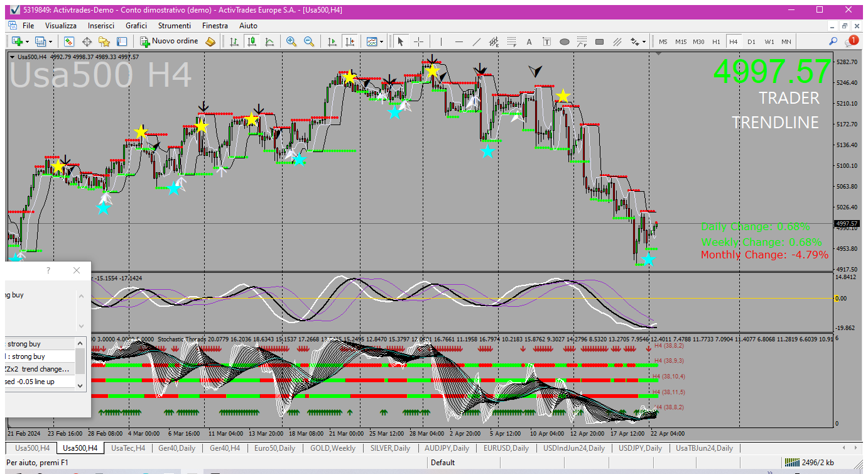Switch to the UsaTec,H4 chart tab
This screenshot has height=474, width=868.
pos(128,448)
